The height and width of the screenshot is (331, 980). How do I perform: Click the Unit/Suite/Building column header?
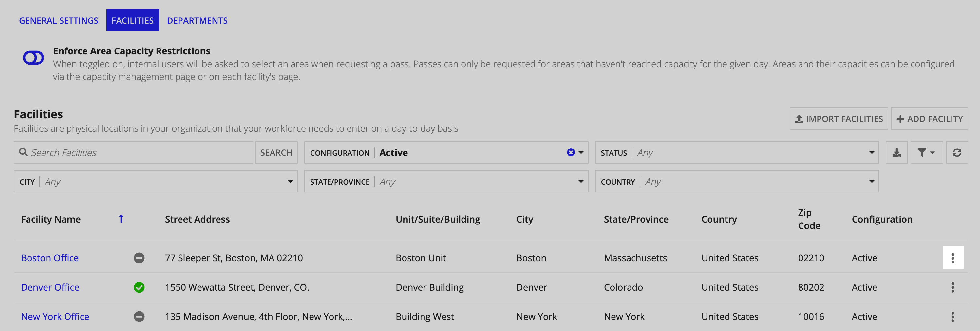coord(438,219)
